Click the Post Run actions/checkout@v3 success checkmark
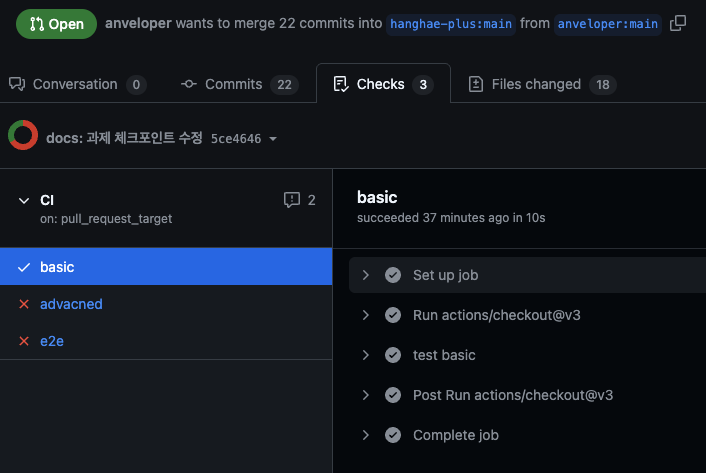The image size is (706, 473). [393, 395]
